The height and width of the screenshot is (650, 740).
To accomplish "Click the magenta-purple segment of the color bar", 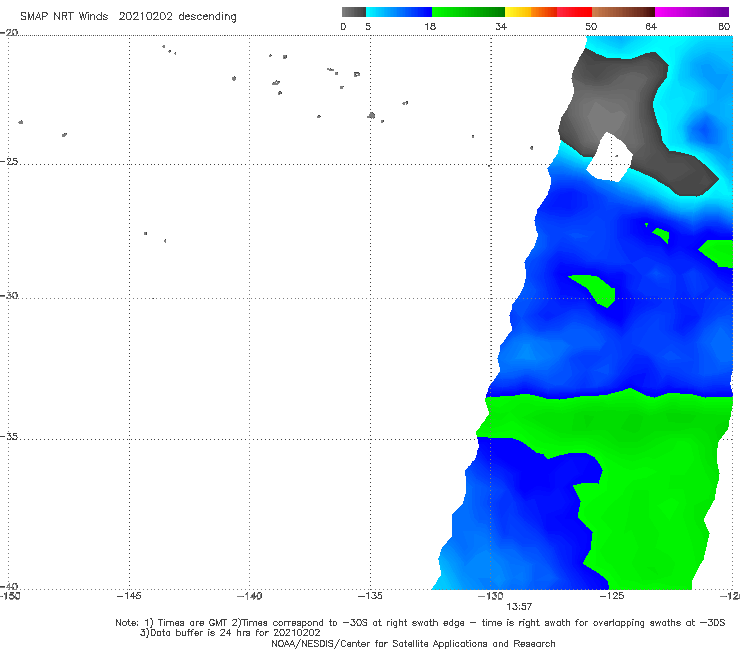I will tap(692, 12).
